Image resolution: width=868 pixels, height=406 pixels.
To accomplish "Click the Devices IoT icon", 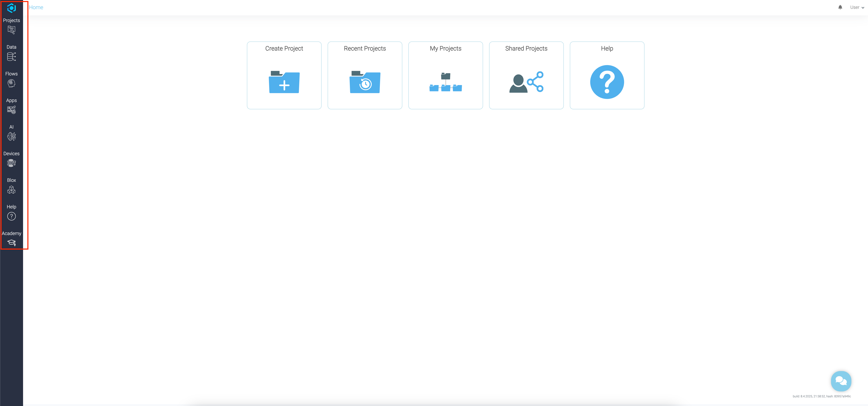I will [x=12, y=163].
